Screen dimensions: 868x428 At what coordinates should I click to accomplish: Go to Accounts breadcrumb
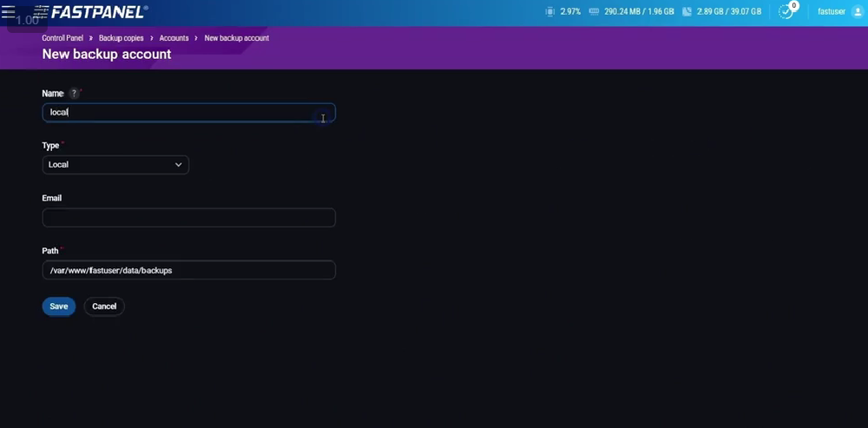[x=174, y=38]
